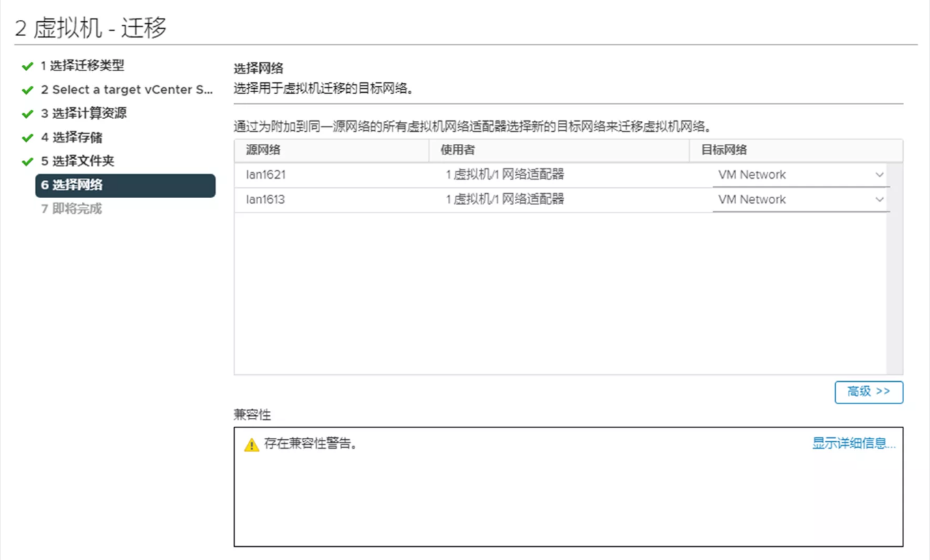Viewport: 930px width, 560px height.
Task: Go to step 5 选择文件夹
Action: [77, 161]
